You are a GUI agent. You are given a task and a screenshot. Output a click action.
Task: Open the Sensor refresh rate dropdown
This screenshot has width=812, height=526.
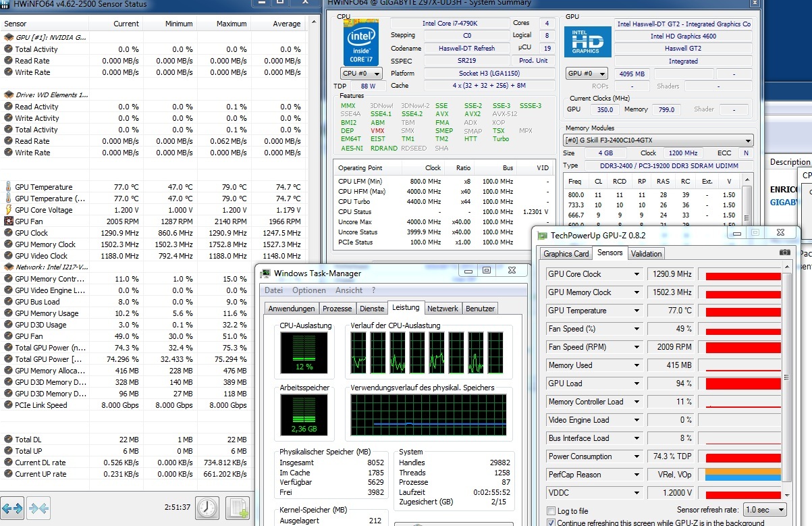pyautogui.click(x=765, y=510)
